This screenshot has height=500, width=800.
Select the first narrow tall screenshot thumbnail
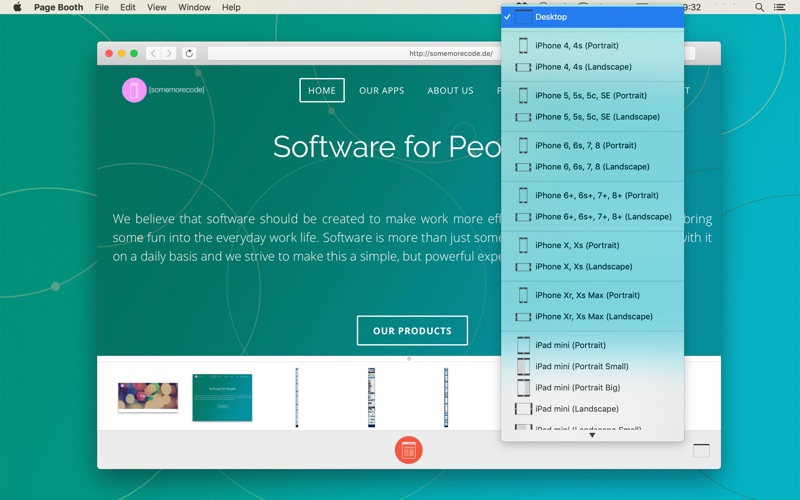(297, 397)
